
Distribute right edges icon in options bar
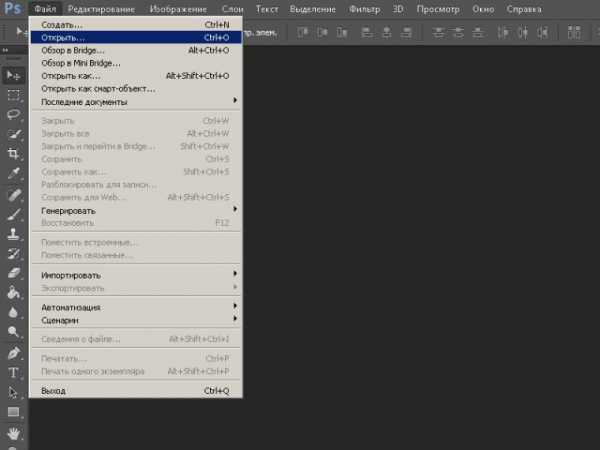pos(542,33)
